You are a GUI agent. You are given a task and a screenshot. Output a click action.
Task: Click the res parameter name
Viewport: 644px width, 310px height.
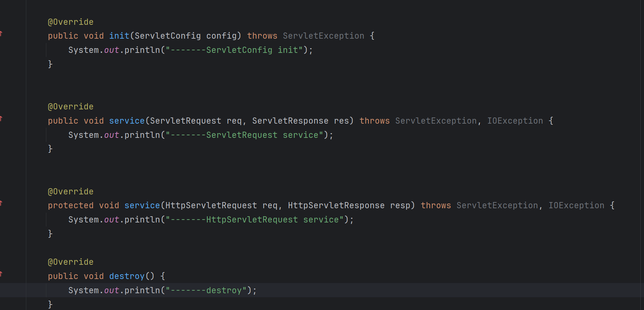(x=342, y=121)
